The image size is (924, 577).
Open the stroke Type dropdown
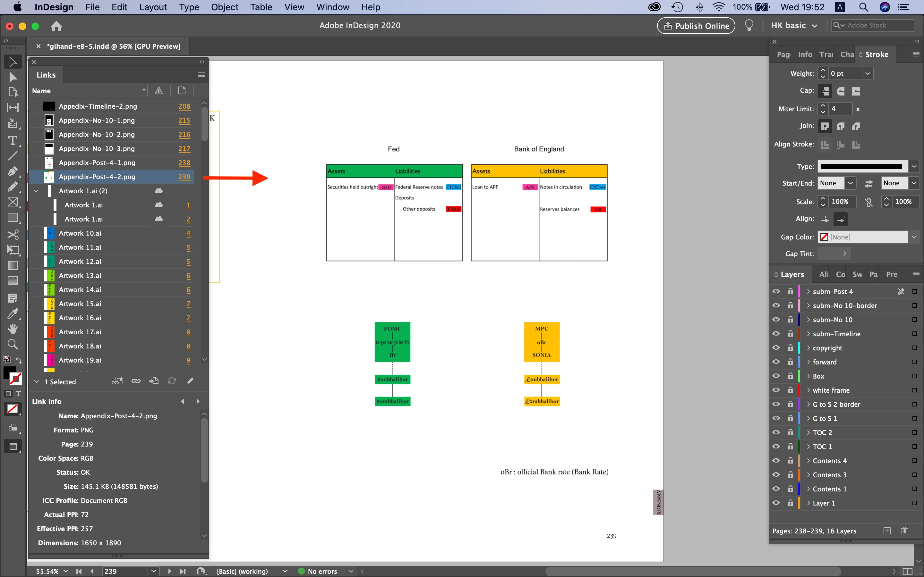(914, 166)
